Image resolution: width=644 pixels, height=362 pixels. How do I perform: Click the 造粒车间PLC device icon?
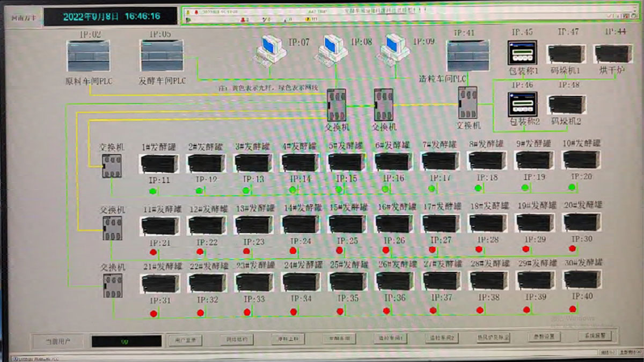468,55
